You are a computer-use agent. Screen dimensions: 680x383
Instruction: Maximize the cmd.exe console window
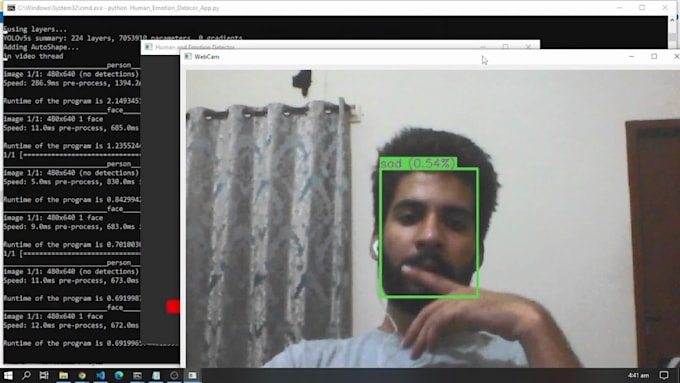(x=642, y=8)
